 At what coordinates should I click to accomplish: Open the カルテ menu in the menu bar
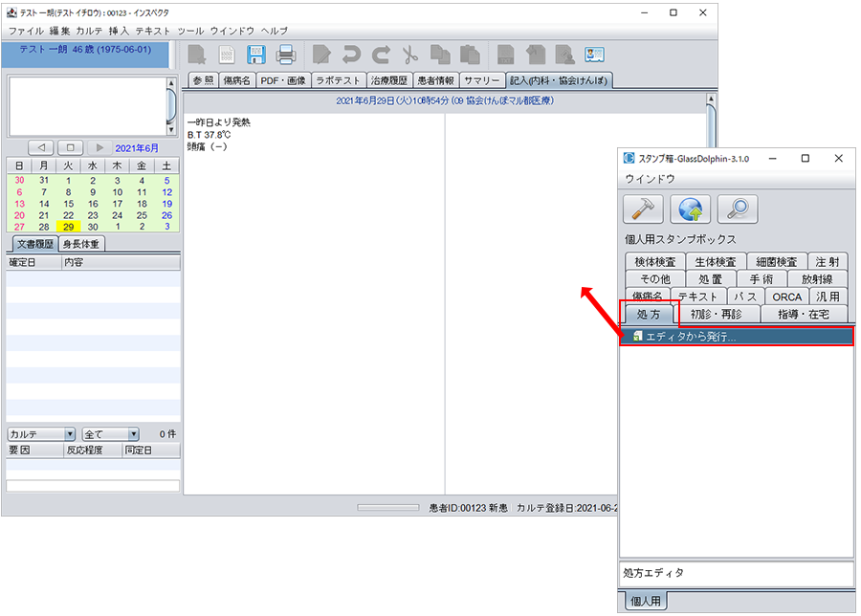(89, 31)
